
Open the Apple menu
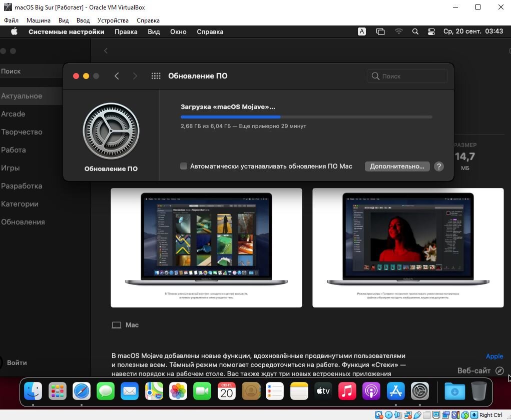[x=14, y=31]
